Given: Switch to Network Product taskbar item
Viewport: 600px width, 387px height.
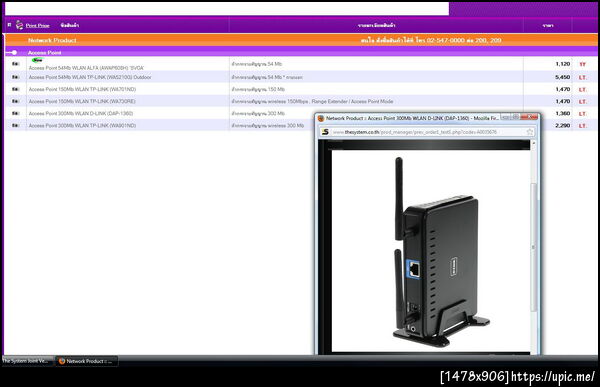Looking at the screenshot, I should pyautogui.click(x=86, y=361).
